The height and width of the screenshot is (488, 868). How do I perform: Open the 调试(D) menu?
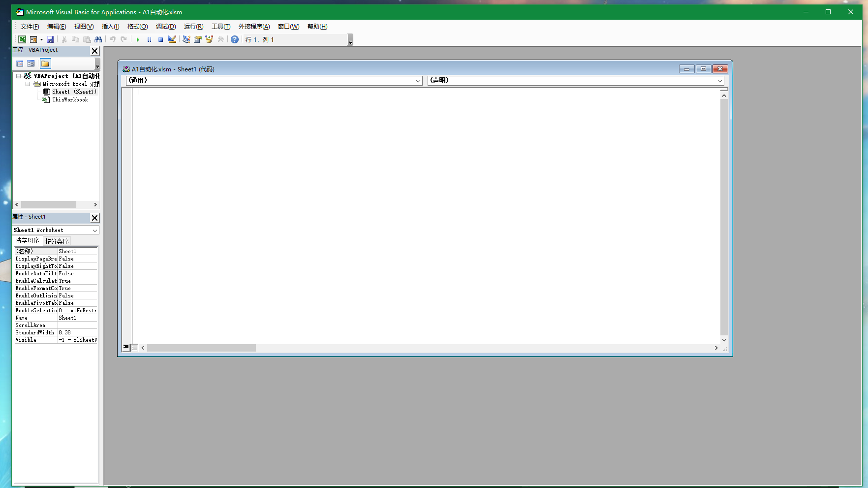click(x=166, y=27)
